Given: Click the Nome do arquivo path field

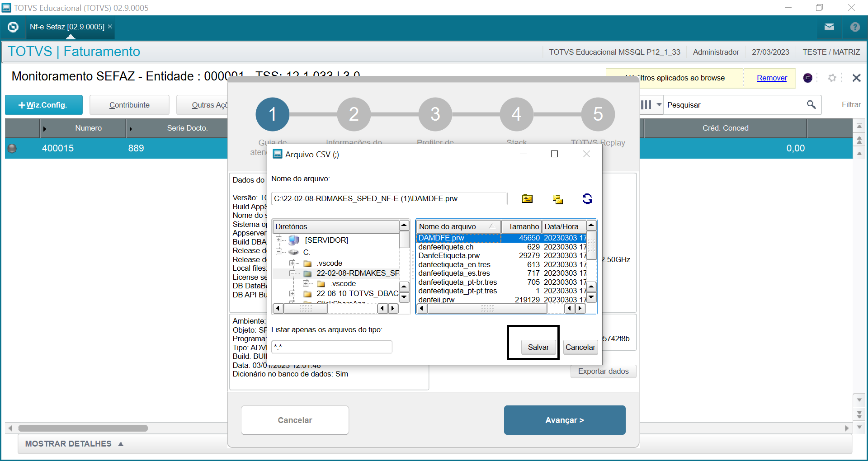Looking at the screenshot, I should pyautogui.click(x=389, y=199).
